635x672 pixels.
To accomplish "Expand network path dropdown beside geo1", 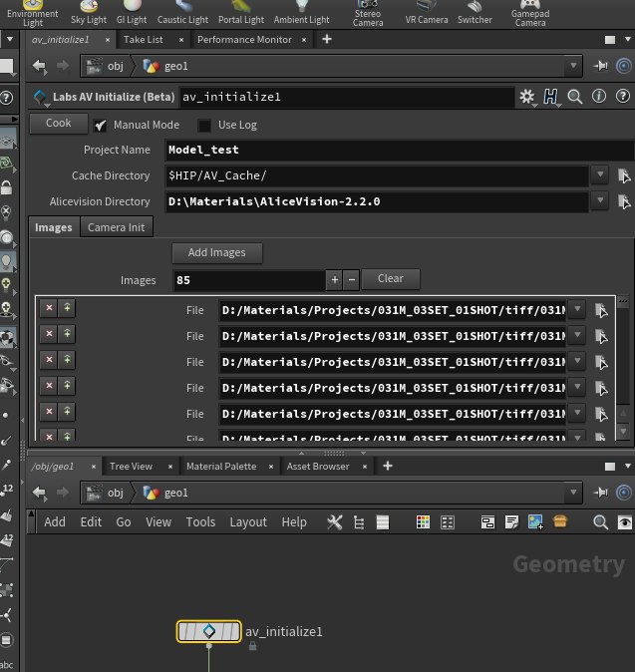I will coord(571,493).
